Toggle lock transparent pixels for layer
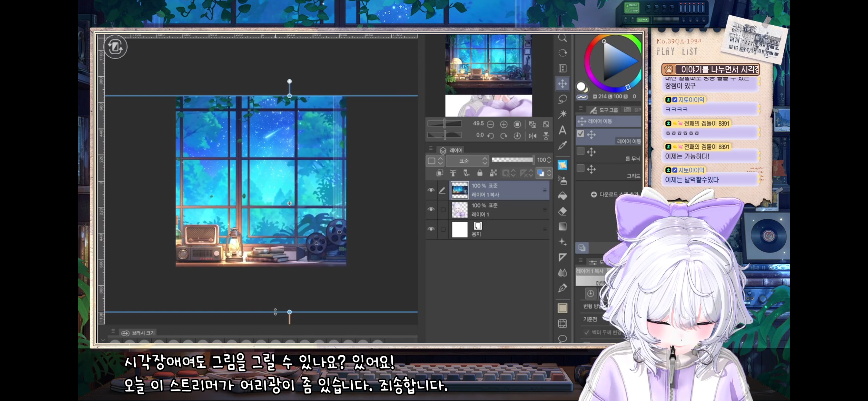 point(493,173)
